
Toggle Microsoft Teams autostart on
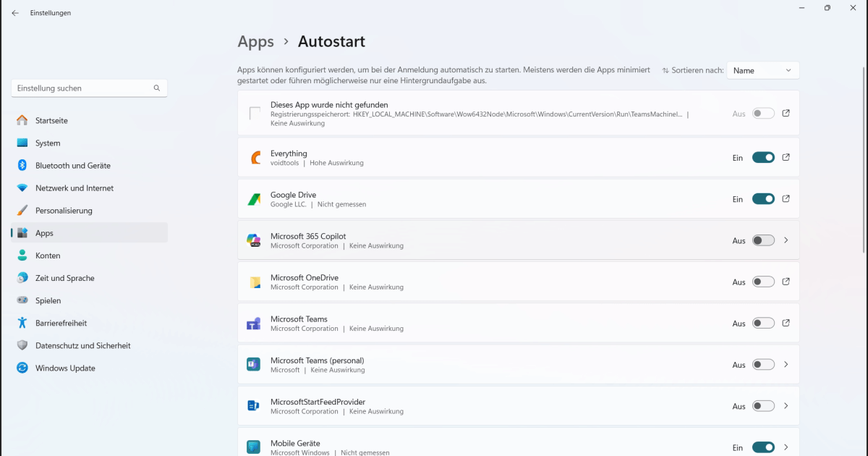coord(763,324)
